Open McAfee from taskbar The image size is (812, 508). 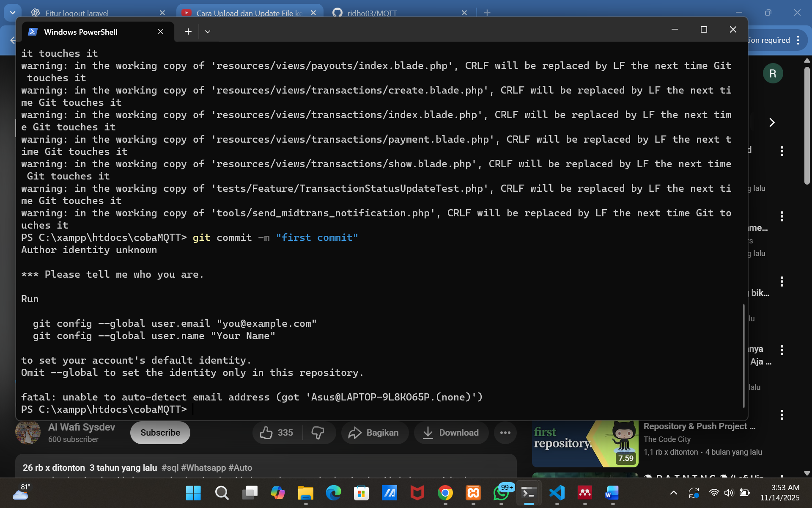click(x=417, y=493)
